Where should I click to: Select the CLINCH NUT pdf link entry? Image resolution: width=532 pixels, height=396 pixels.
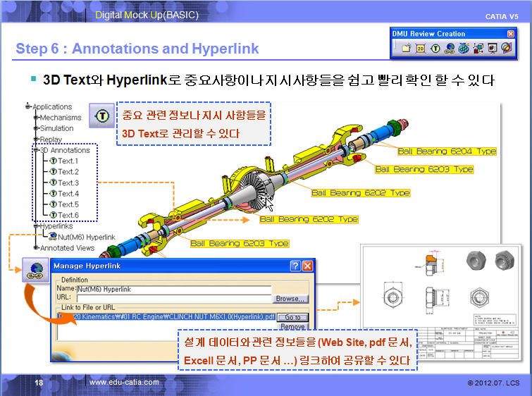pos(169,318)
